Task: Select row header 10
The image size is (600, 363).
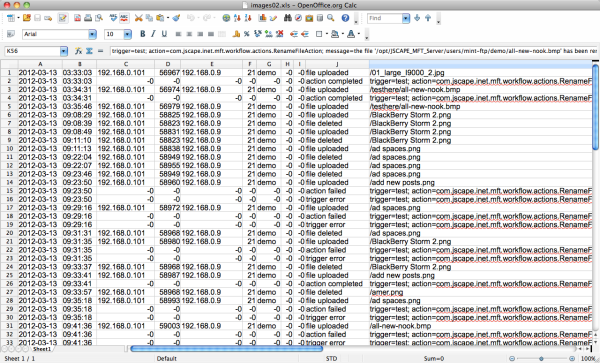Action: point(10,148)
